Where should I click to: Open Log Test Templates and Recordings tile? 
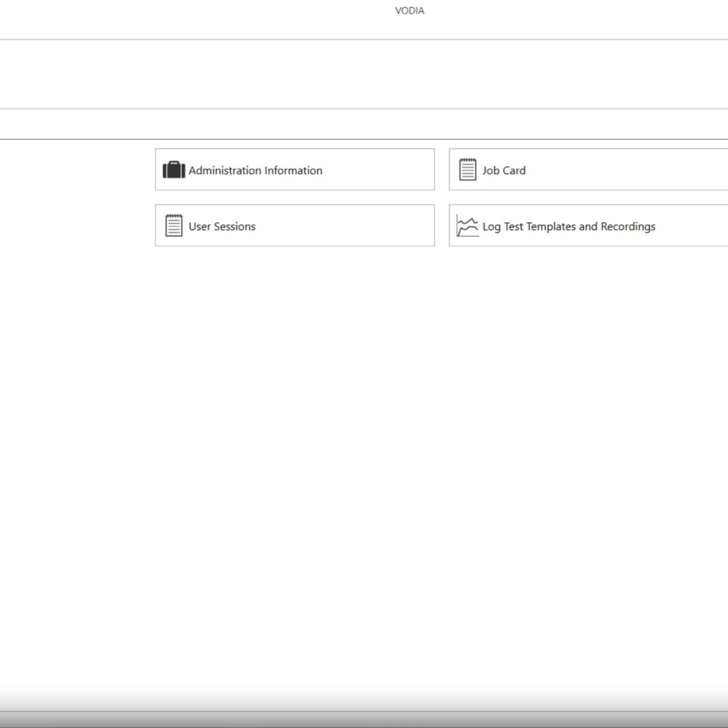pos(588,226)
